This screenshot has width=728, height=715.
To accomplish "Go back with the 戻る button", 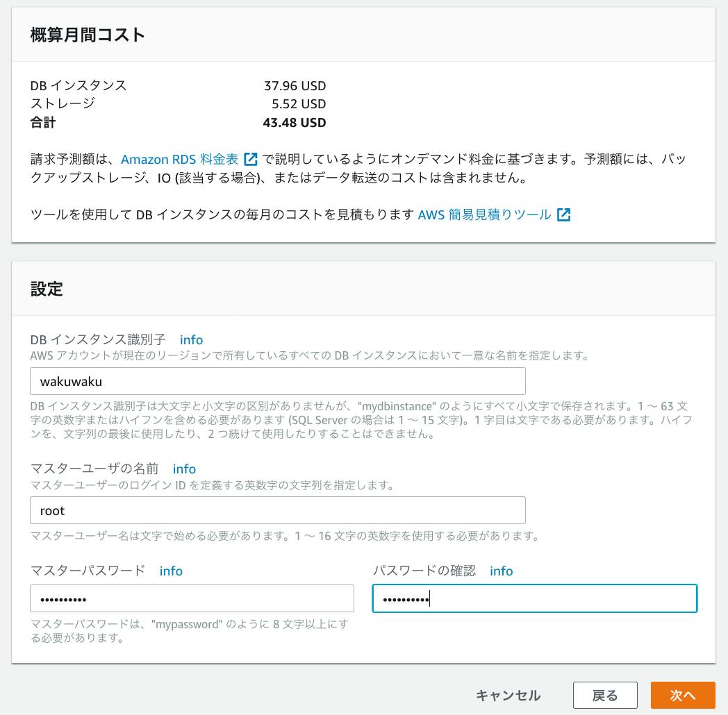I will 604,695.
